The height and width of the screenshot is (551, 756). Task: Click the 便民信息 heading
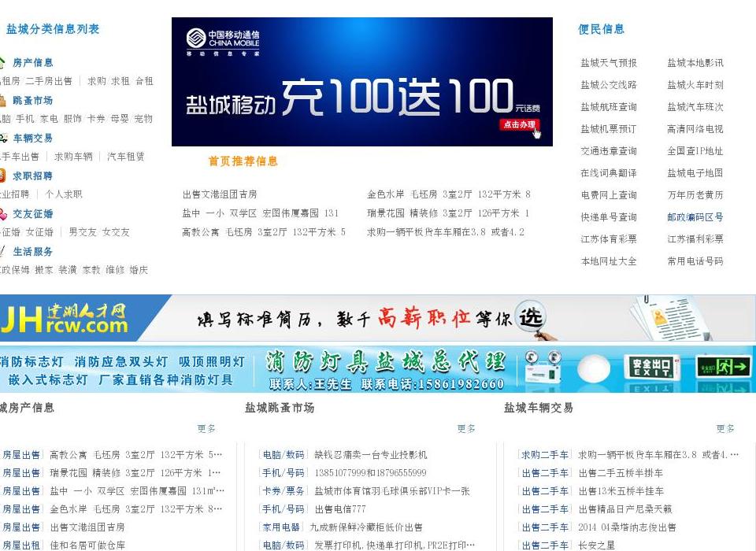601,29
